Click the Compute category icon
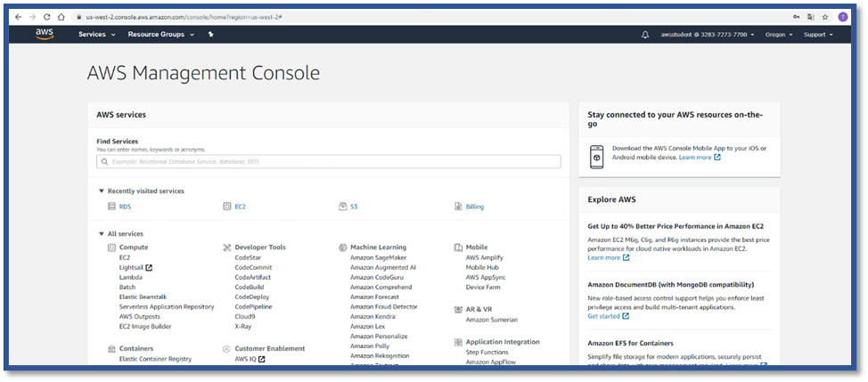868x382 pixels. coord(111,248)
